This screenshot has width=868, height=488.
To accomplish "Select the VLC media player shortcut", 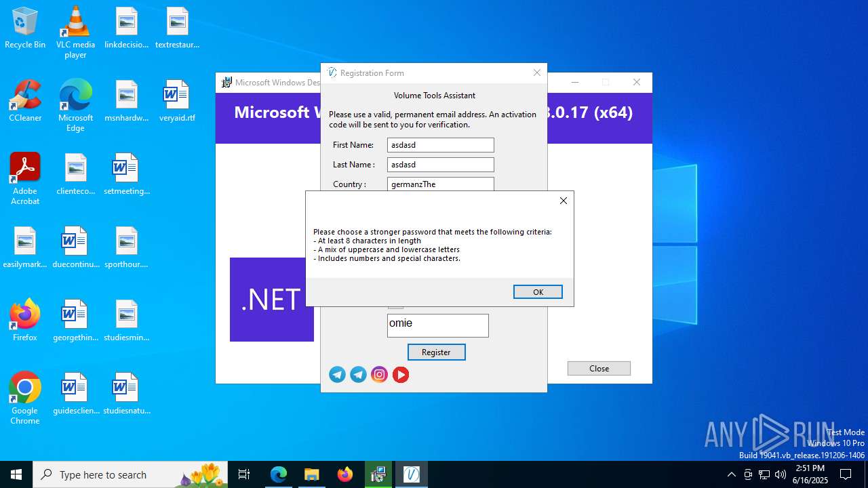I will click(75, 32).
